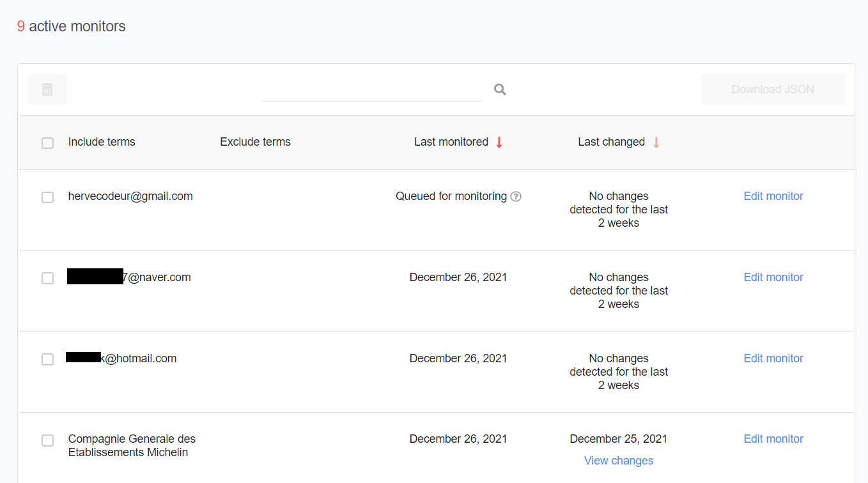This screenshot has height=483, width=868.
Task: Toggle the select-all header checkbox
Action: pos(48,143)
